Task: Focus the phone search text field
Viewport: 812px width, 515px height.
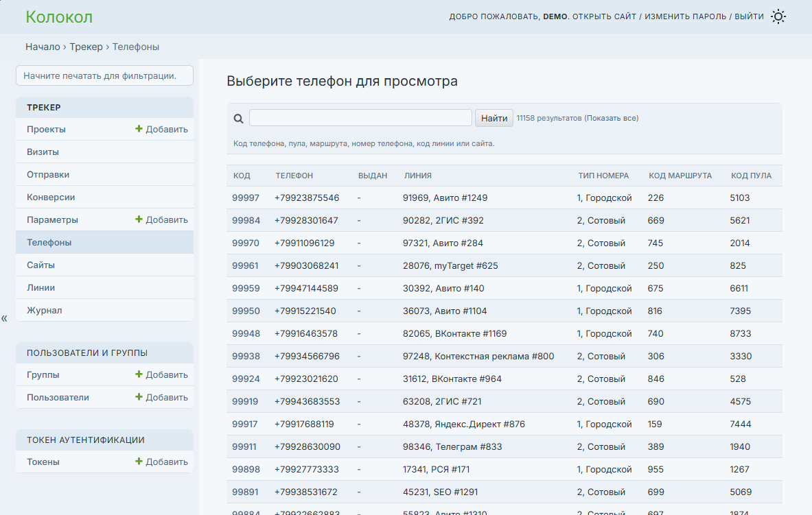Action: (360, 118)
